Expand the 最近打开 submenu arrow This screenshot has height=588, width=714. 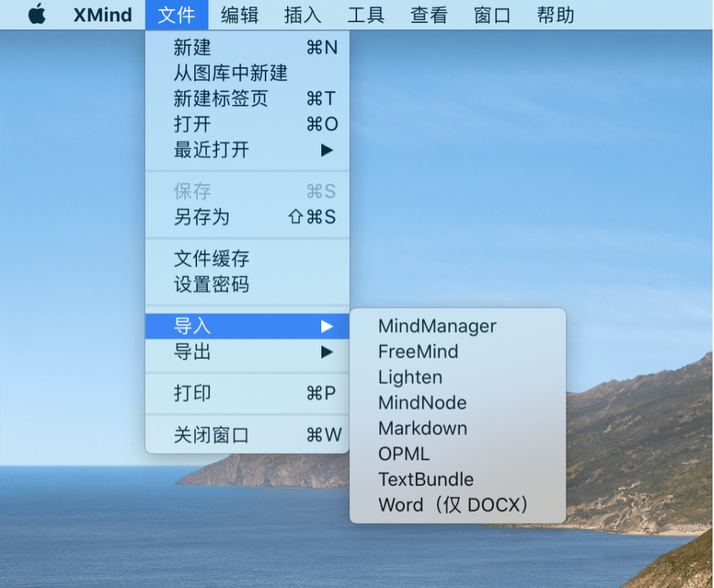pos(326,150)
